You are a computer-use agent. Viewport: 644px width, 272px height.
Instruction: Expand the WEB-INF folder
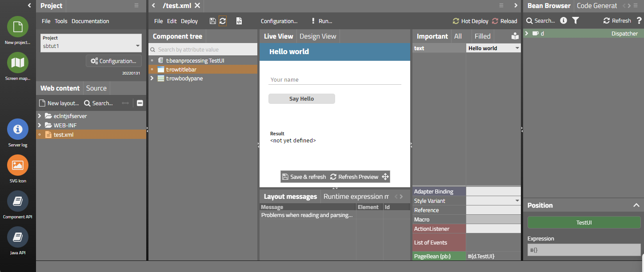click(x=40, y=125)
